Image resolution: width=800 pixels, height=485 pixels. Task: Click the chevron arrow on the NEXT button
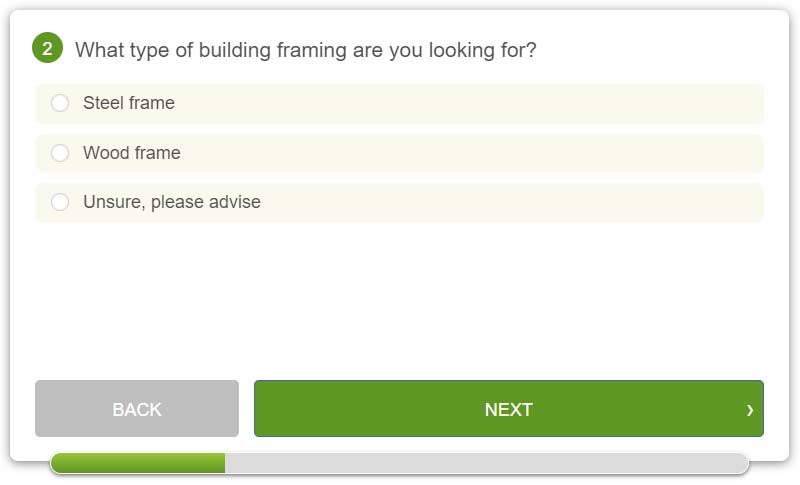coord(749,410)
